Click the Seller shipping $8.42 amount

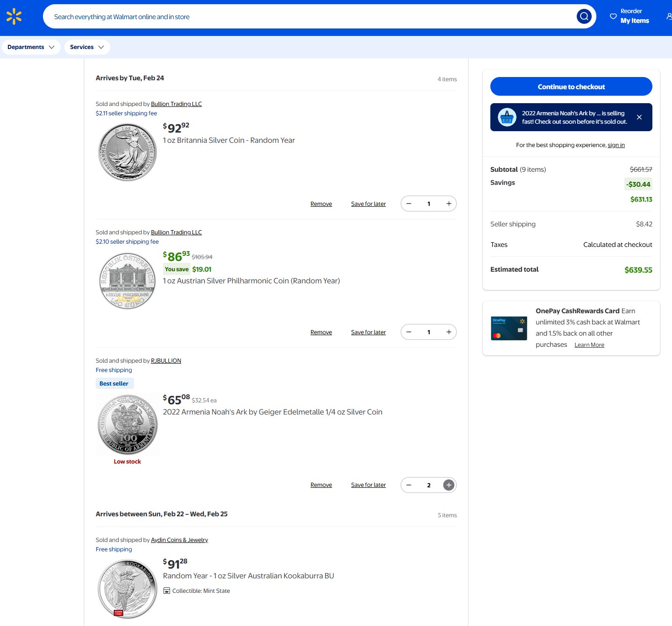pos(644,224)
